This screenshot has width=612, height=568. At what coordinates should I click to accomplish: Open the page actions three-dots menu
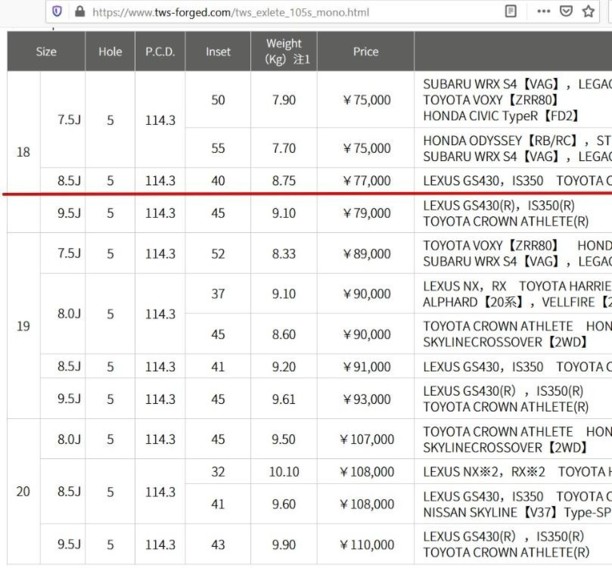[544, 11]
